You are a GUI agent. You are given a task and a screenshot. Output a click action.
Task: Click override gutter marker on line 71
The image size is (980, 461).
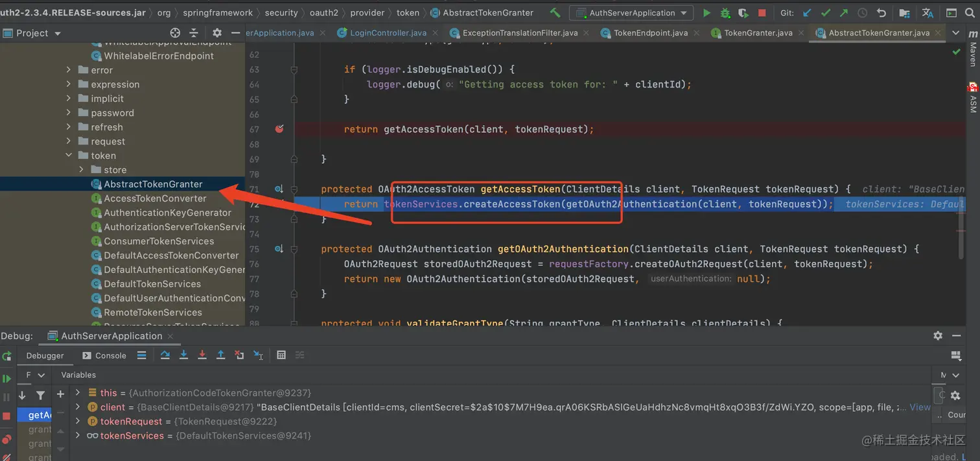click(279, 189)
